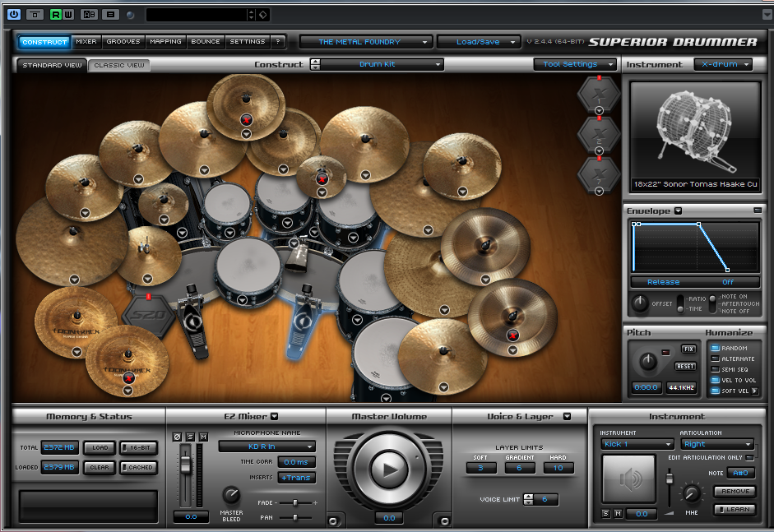Switch to the Grooves tab
774x532 pixels.
[x=123, y=41]
